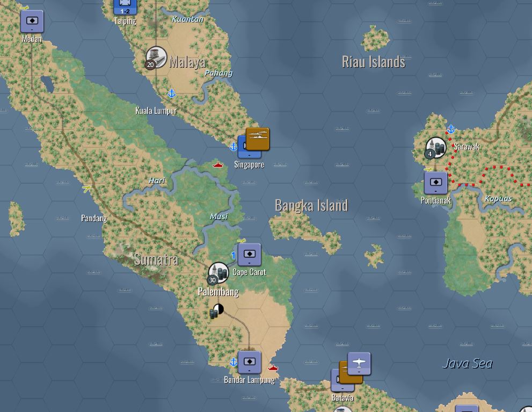This screenshot has width=532, height=412.
Task: Click the red ship marker east of Bandar Lampung
Action: pyautogui.click(x=273, y=367)
